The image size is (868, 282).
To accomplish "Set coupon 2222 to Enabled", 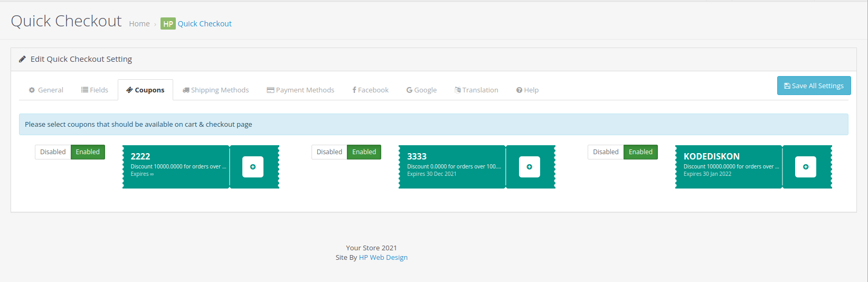I will pos(88,152).
